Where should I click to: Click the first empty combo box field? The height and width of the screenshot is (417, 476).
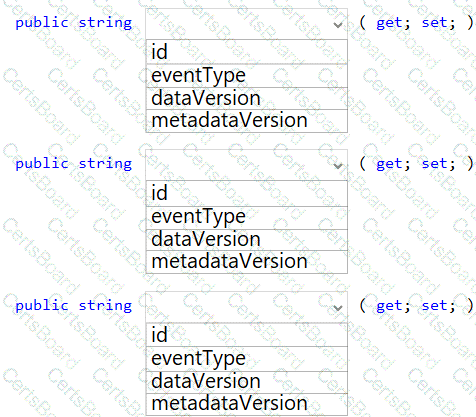pos(247,24)
